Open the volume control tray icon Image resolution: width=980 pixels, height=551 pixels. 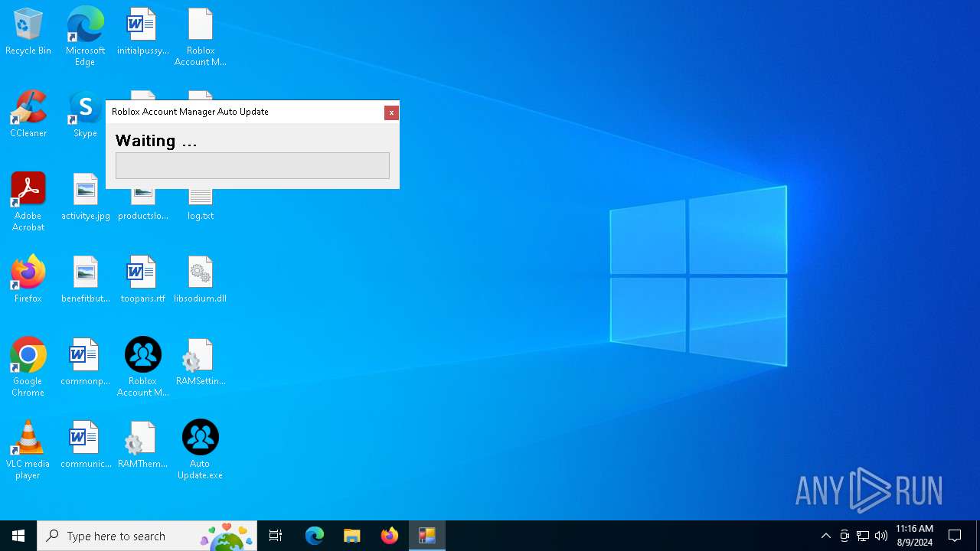(x=881, y=536)
